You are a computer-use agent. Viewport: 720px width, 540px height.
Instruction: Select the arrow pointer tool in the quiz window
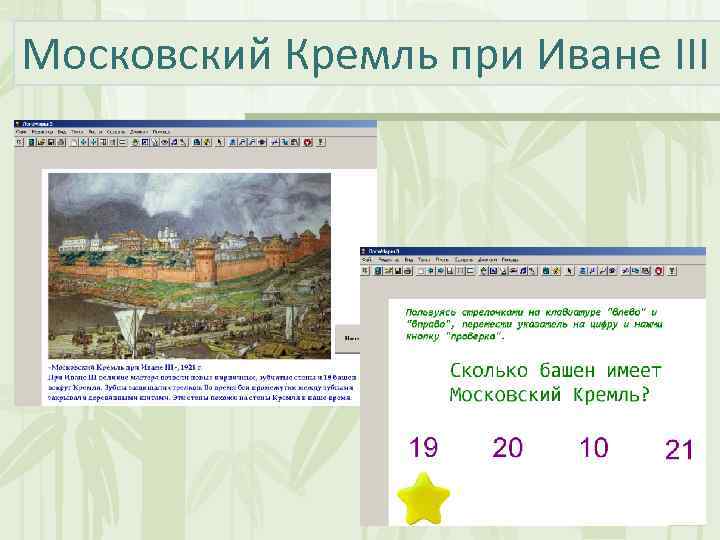(x=569, y=270)
